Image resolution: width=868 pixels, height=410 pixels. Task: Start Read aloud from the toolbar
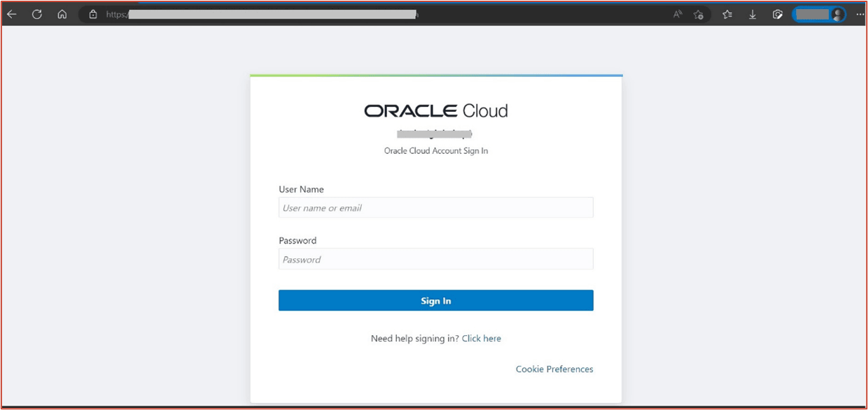point(677,14)
